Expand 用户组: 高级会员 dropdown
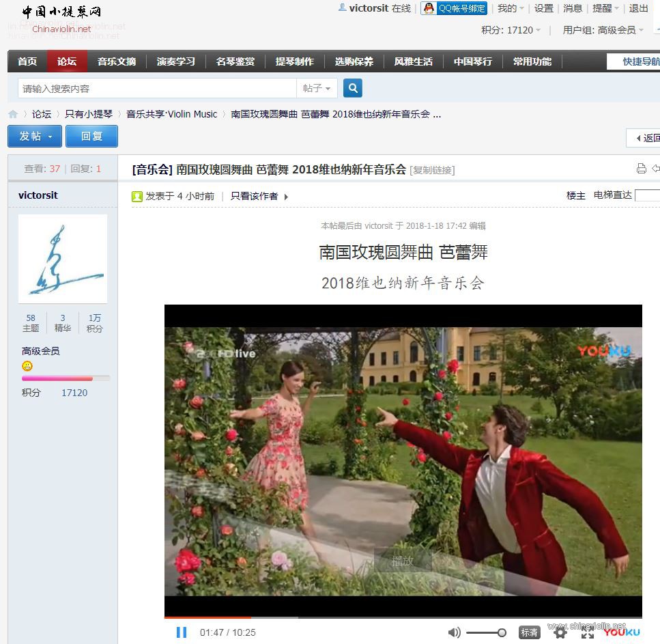The width and height of the screenshot is (660, 644). tap(603, 30)
